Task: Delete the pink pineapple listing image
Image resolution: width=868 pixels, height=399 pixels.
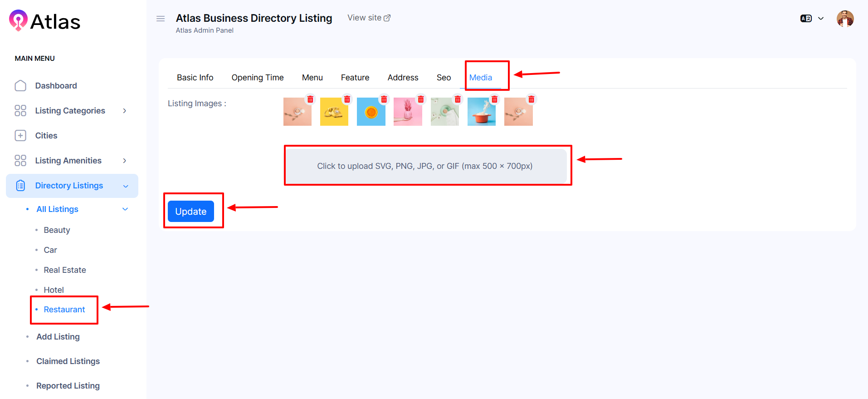Action: pyautogui.click(x=421, y=99)
